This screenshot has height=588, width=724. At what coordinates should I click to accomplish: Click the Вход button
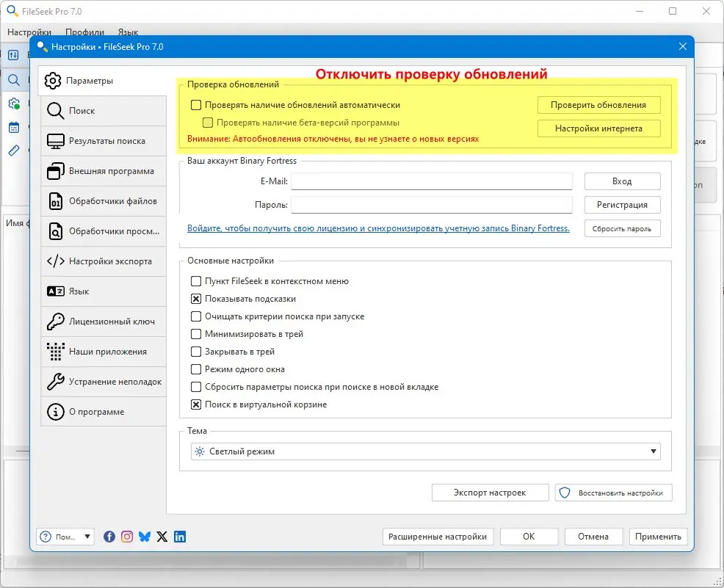(x=622, y=181)
